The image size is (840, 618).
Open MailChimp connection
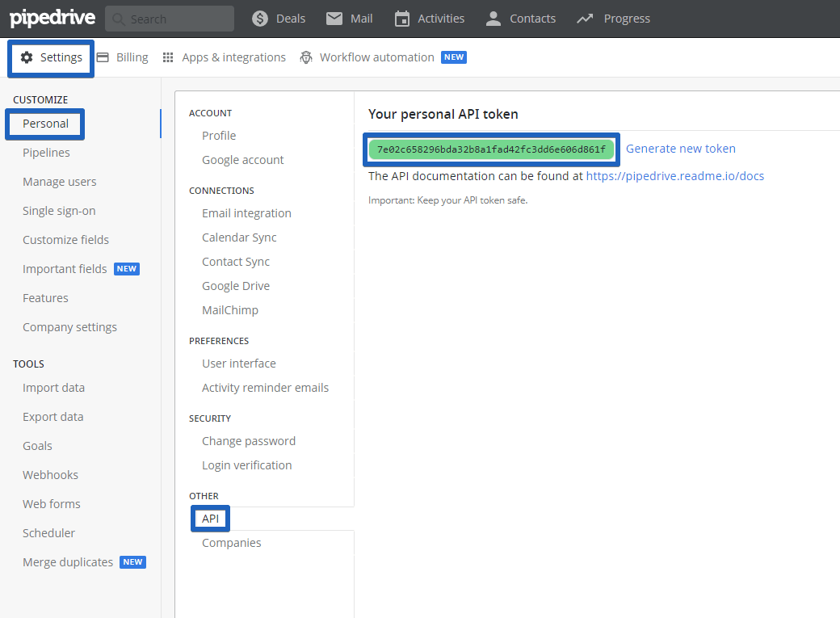click(230, 309)
